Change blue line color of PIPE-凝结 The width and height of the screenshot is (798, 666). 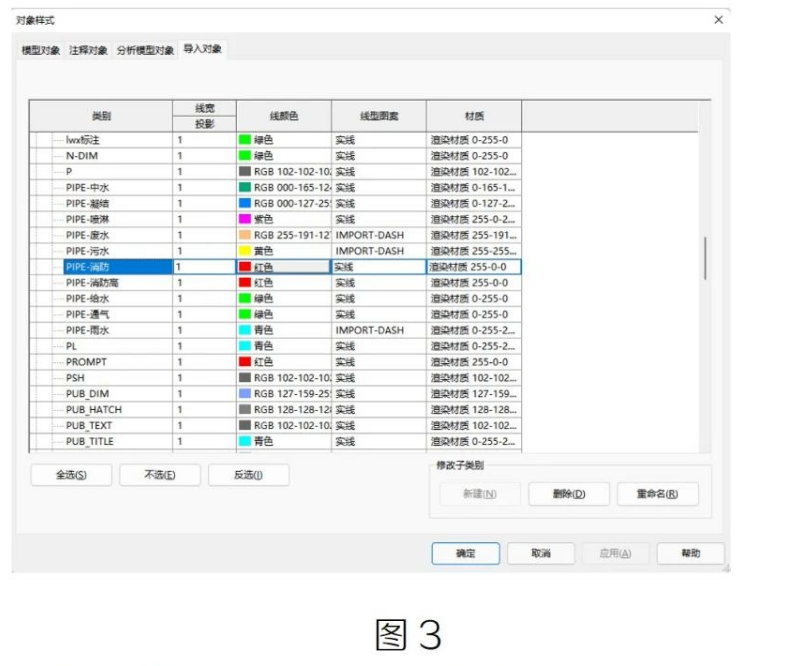(x=284, y=203)
